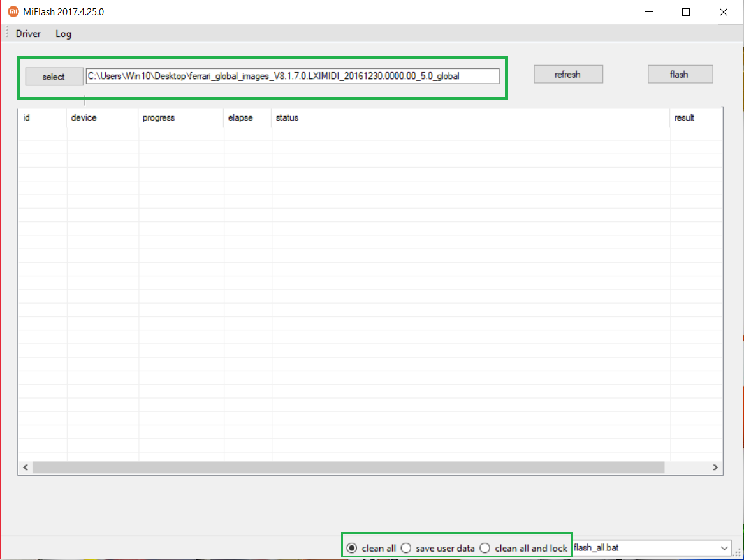This screenshot has width=744, height=560.
Task: Focus the ROM path input field
Action: tap(292, 76)
